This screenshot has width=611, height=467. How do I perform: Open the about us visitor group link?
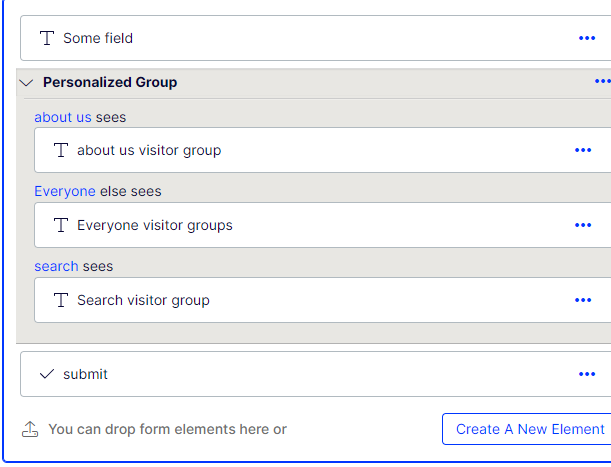(62, 117)
